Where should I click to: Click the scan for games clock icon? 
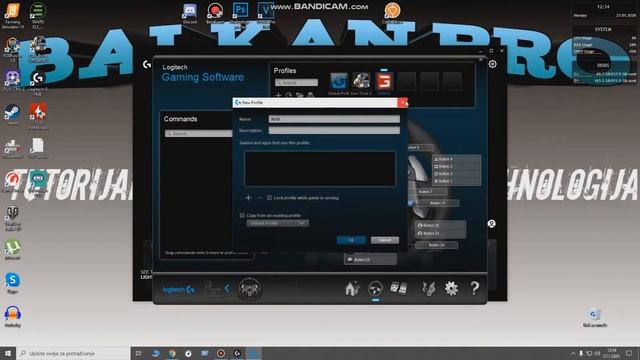(x=289, y=95)
